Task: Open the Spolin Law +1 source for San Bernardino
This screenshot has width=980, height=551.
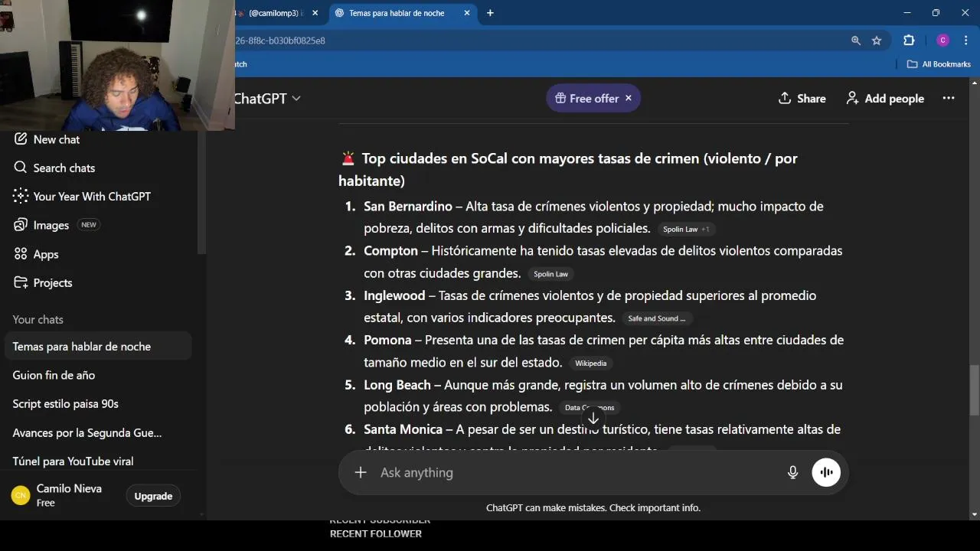Action: click(x=686, y=229)
